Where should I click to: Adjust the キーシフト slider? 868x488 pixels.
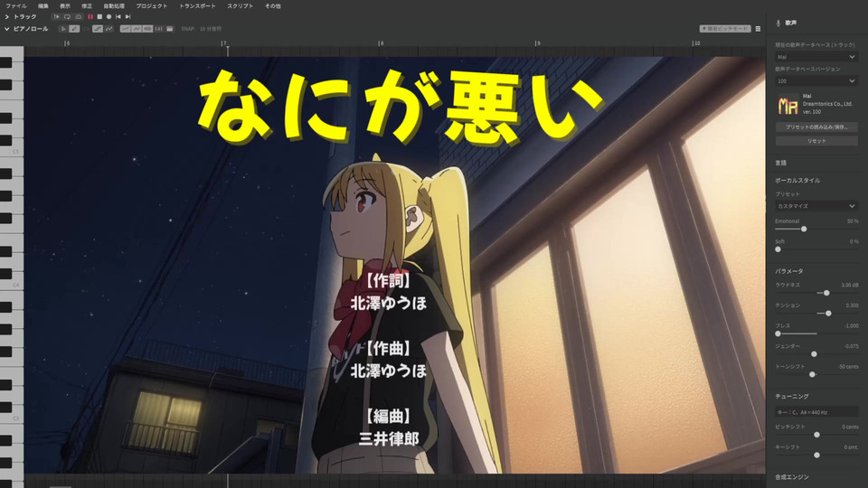click(816, 455)
